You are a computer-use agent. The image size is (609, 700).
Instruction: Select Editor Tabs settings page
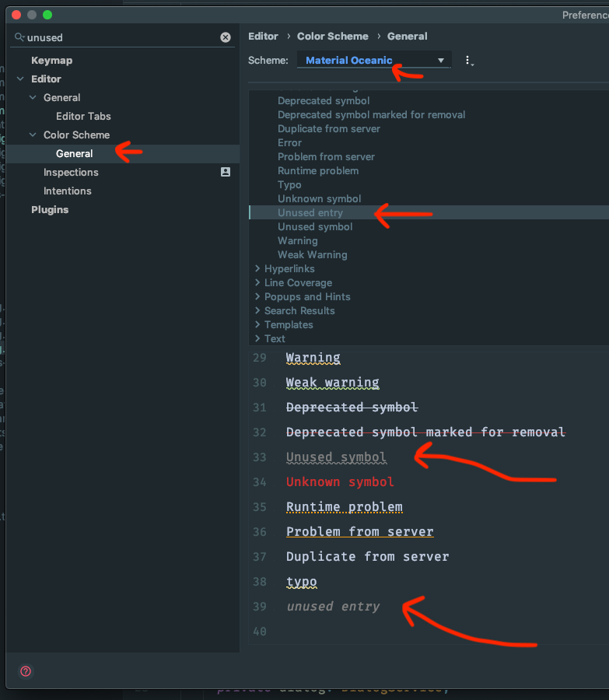pyautogui.click(x=83, y=116)
